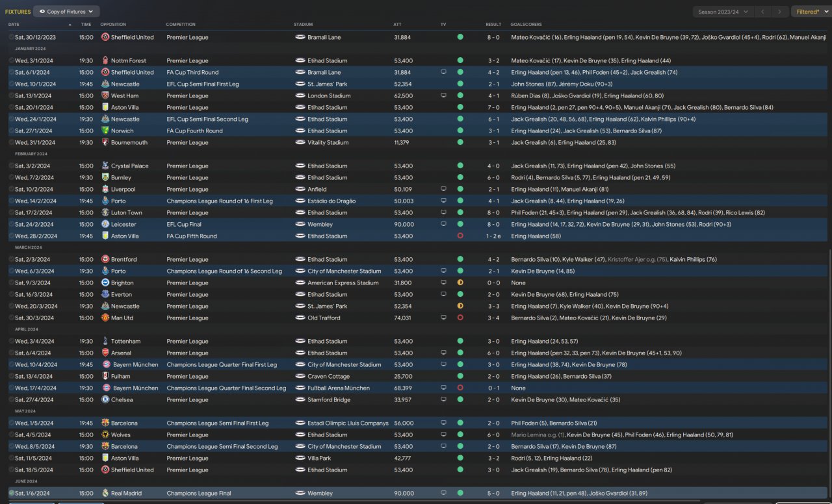Click the Real Madrid club badge
The height and width of the screenshot is (504, 832).
105,493
